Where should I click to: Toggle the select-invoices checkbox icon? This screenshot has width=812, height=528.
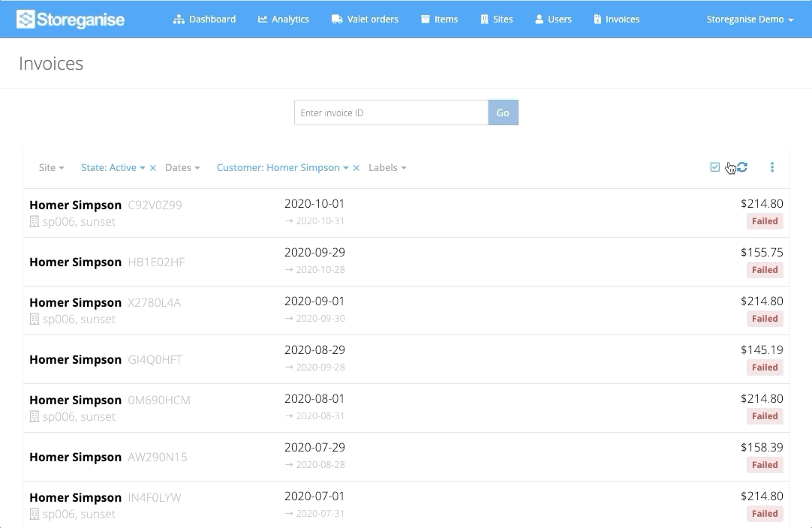(714, 166)
